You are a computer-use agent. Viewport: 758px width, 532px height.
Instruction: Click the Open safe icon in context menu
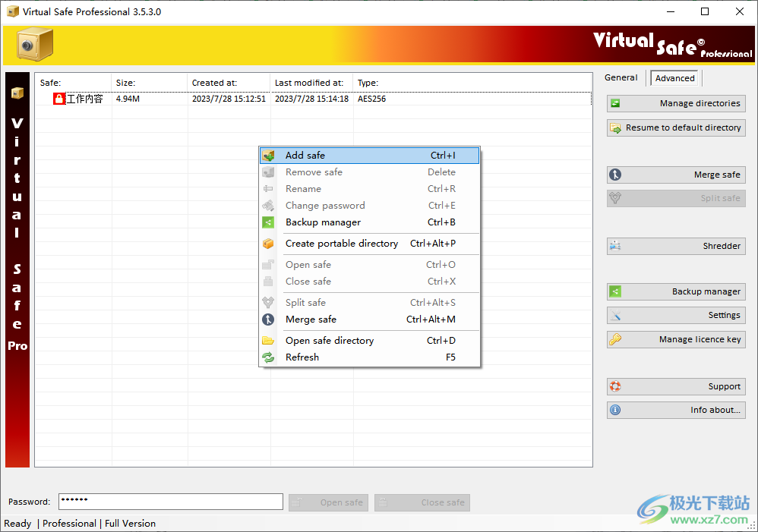coord(268,265)
